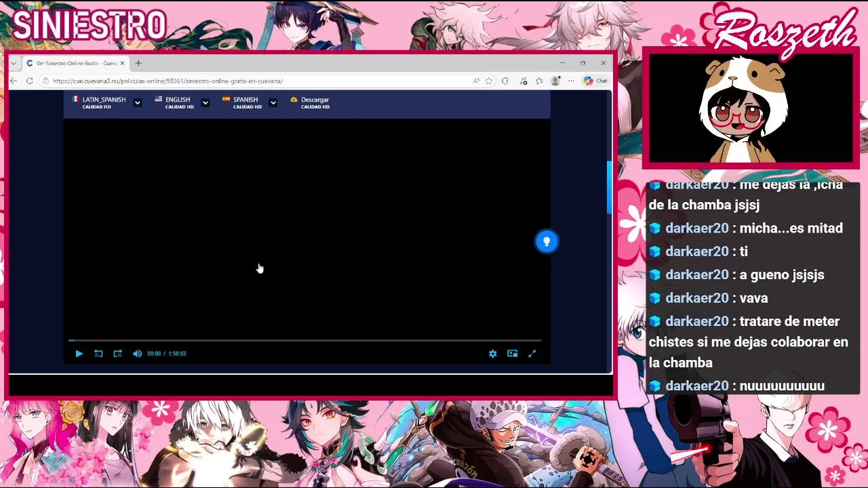Click chat message 'a gueno jsjsjs'

coord(782,274)
